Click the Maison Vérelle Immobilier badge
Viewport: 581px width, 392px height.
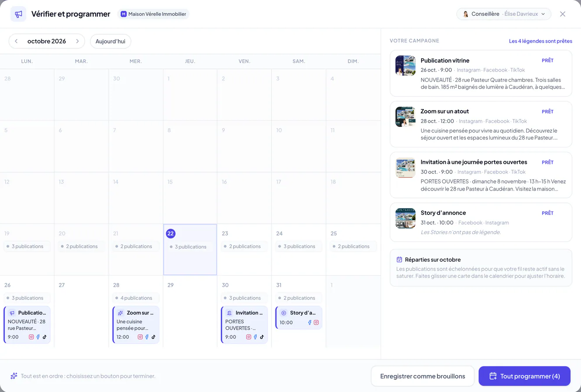[153, 14]
